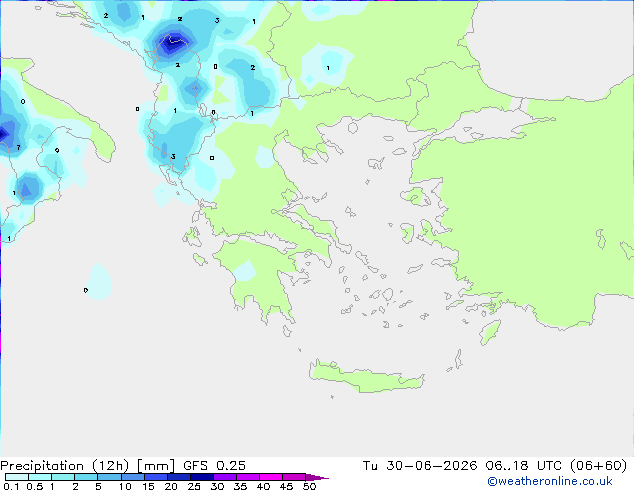634x490 pixels.
Task: Select the 45 mm legend color swatch
Action: coord(293,477)
